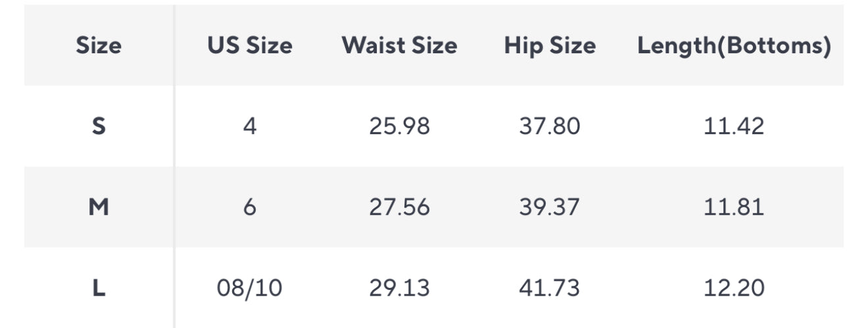This screenshot has width=868, height=328.
Task: Click the Hip Size column header
Action: click(550, 45)
